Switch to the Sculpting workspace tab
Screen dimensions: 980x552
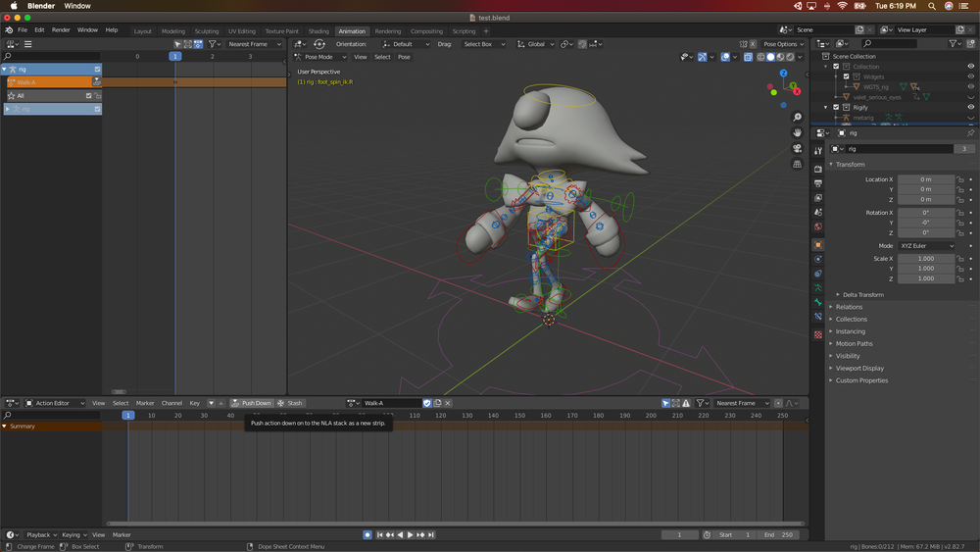[x=206, y=31]
